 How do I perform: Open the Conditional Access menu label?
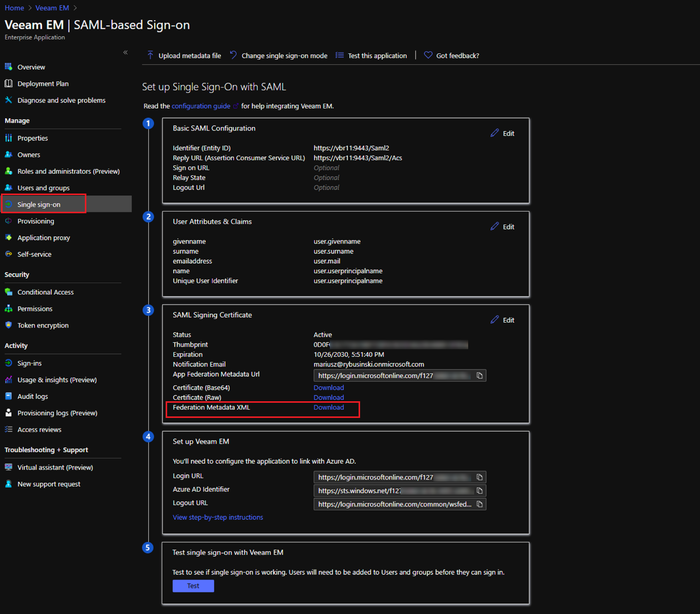[x=45, y=293]
